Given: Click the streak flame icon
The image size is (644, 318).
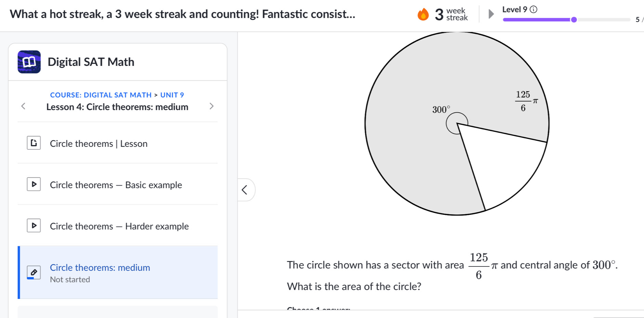Looking at the screenshot, I should 423,14.
